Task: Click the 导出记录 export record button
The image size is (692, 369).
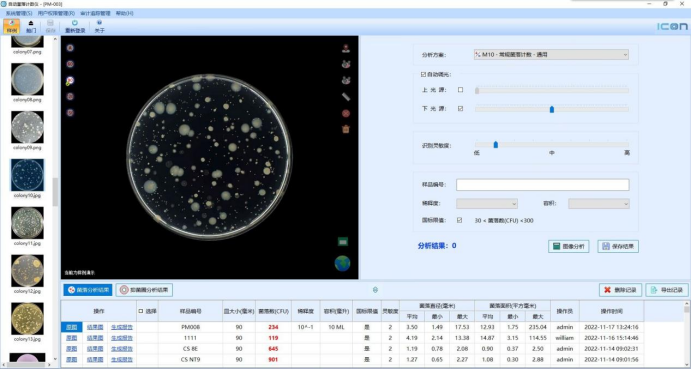Action: click(x=667, y=290)
